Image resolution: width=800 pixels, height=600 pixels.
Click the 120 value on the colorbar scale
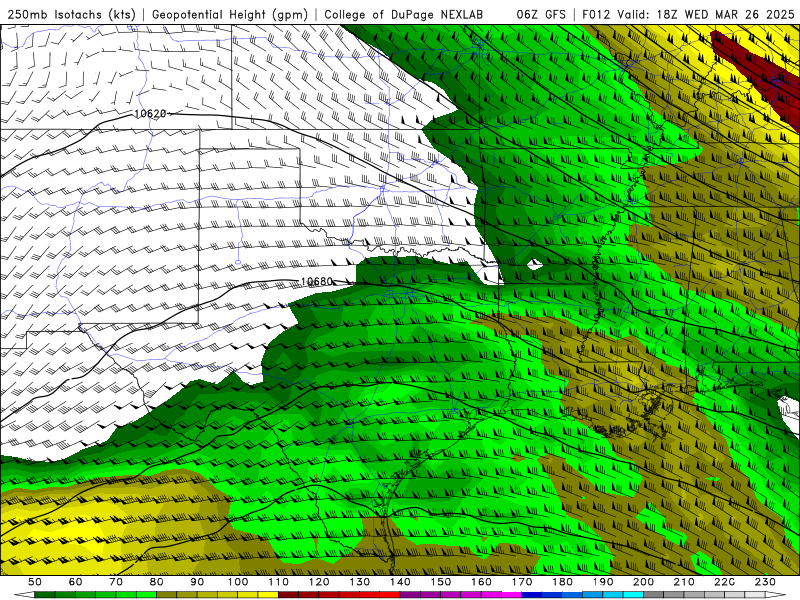[319, 582]
